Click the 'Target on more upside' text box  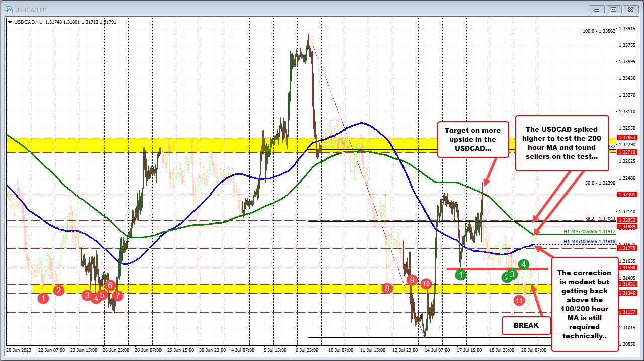473,140
